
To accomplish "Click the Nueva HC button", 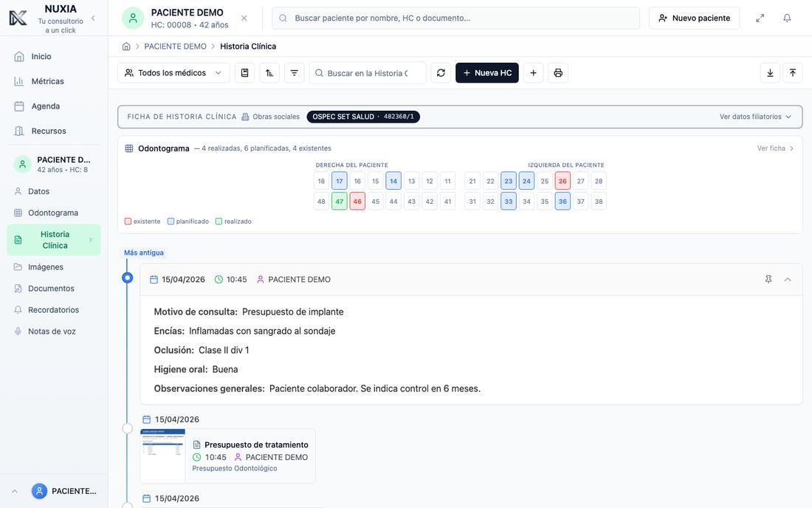I will pos(486,73).
